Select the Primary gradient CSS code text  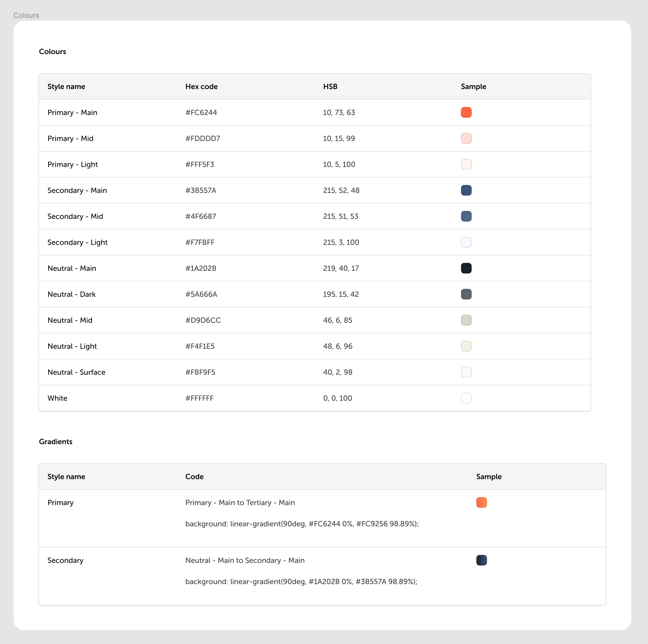click(301, 524)
